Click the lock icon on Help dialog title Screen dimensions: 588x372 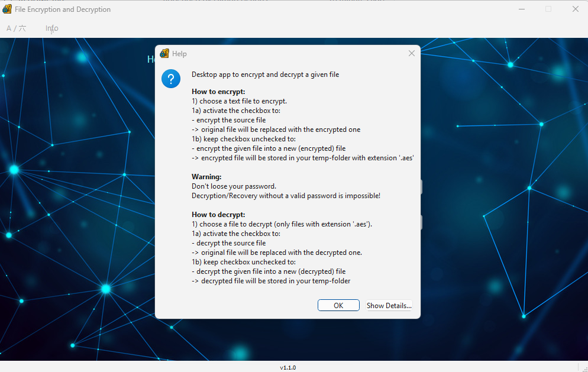pyautogui.click(x=163, y=53)
